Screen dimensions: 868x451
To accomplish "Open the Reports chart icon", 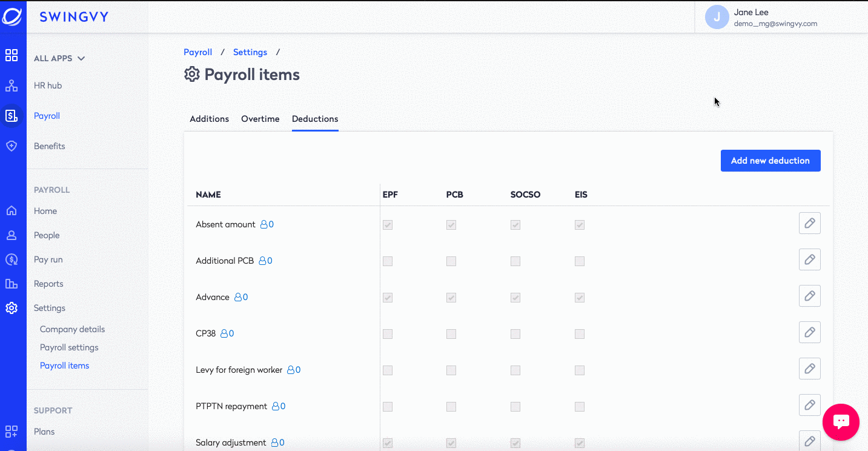I will pos(12,284).
